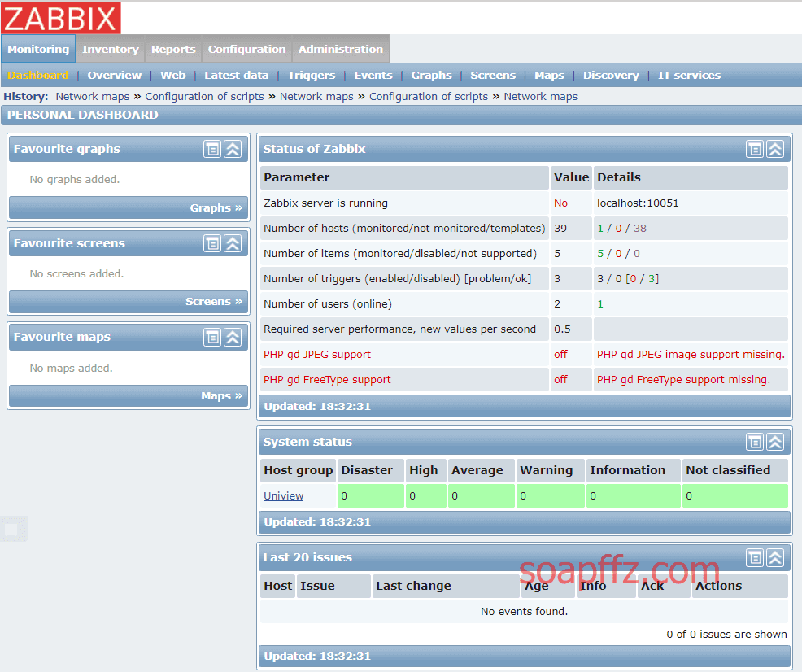Screen dimensions: 802x672
Task: Click Uniview Not classified count cell
Action: [x=735, y=496]
